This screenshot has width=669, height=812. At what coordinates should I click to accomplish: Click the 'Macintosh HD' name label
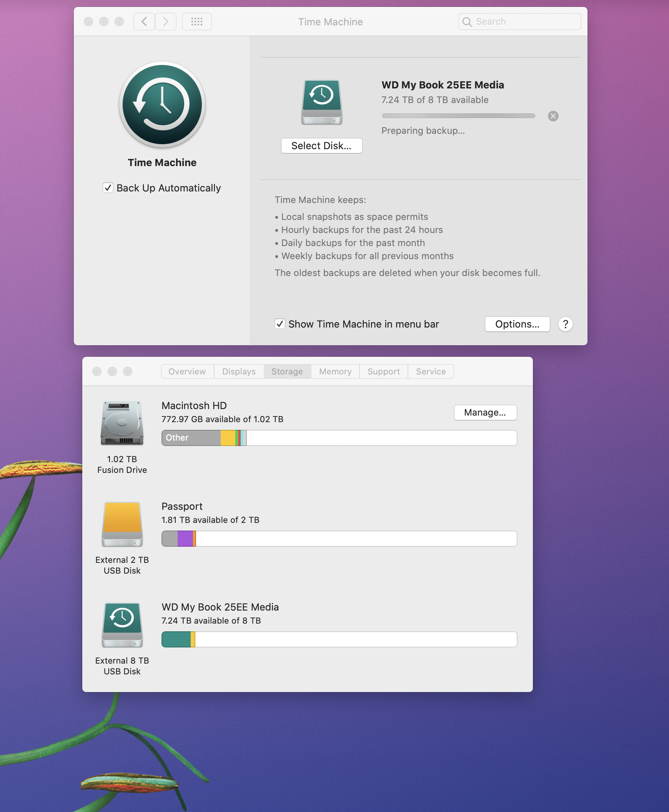pos(194,405)
